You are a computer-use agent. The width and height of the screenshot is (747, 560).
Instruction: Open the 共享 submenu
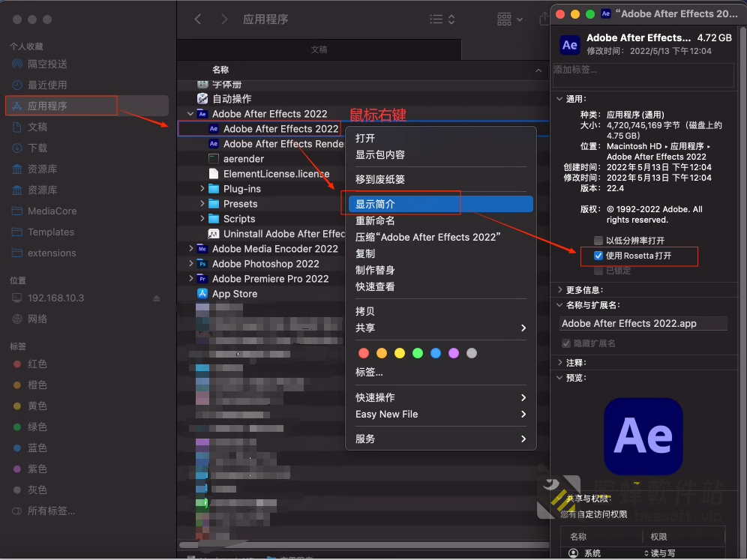441,328
